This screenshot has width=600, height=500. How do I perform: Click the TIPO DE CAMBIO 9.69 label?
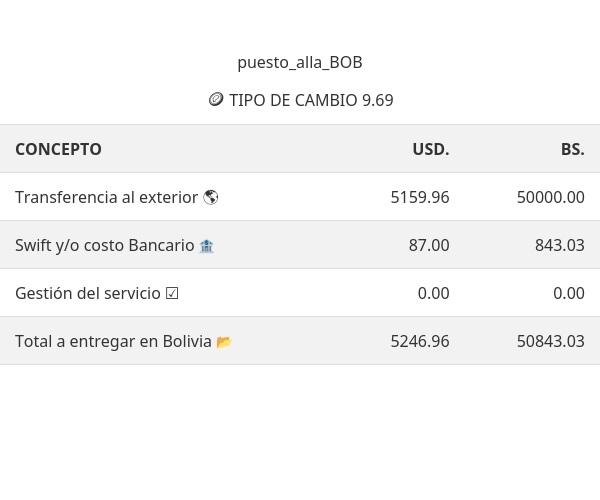coord(311,100)
